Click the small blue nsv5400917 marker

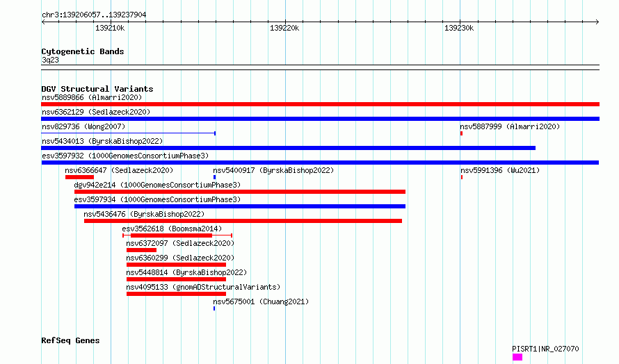tap(214, 177)
